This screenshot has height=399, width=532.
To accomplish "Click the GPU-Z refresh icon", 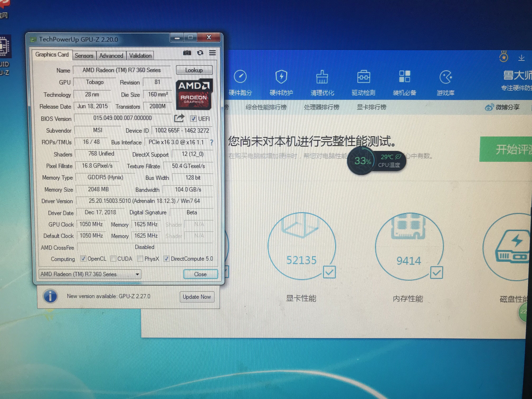I will pos(200,53).
